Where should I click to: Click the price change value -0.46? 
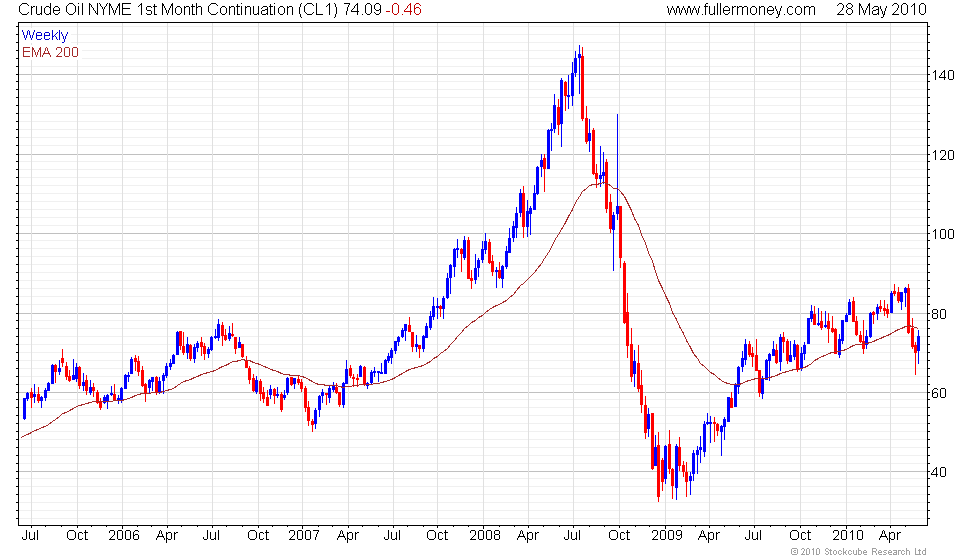[x=403, y=9]
